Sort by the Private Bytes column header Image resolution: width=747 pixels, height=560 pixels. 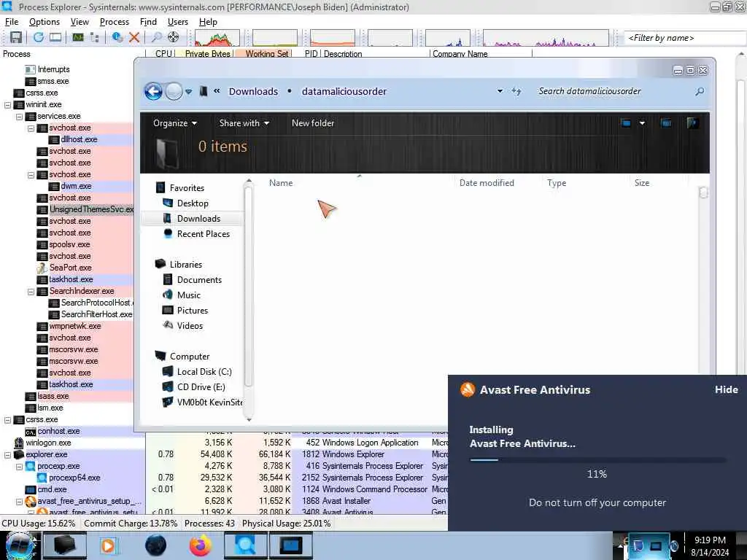tap(205, 54)
